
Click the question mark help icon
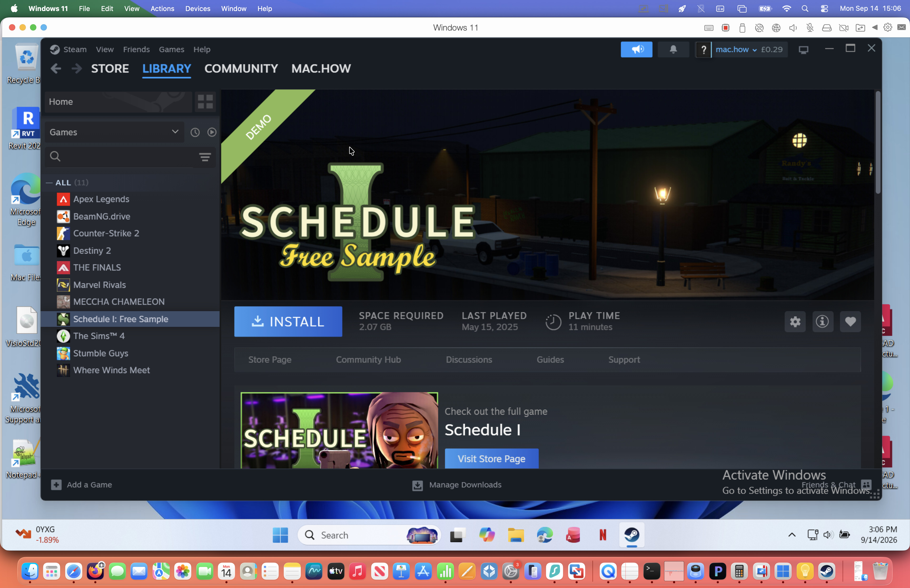(x=703, y=50)
